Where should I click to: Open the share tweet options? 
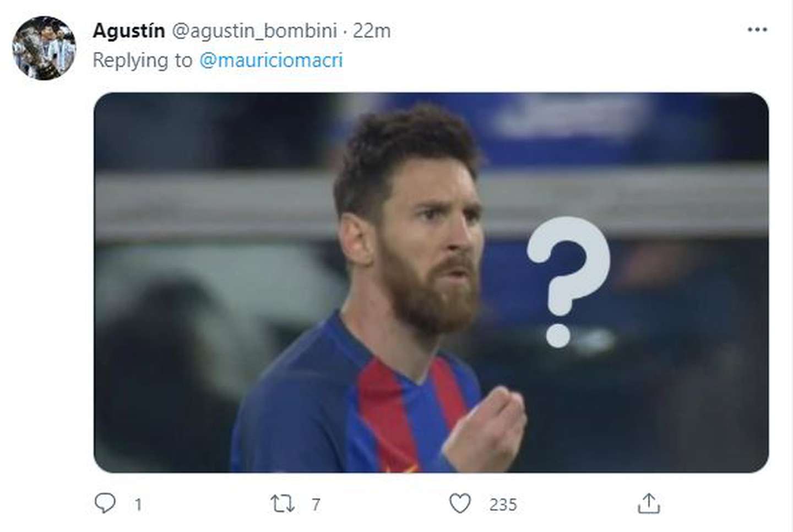649,503
